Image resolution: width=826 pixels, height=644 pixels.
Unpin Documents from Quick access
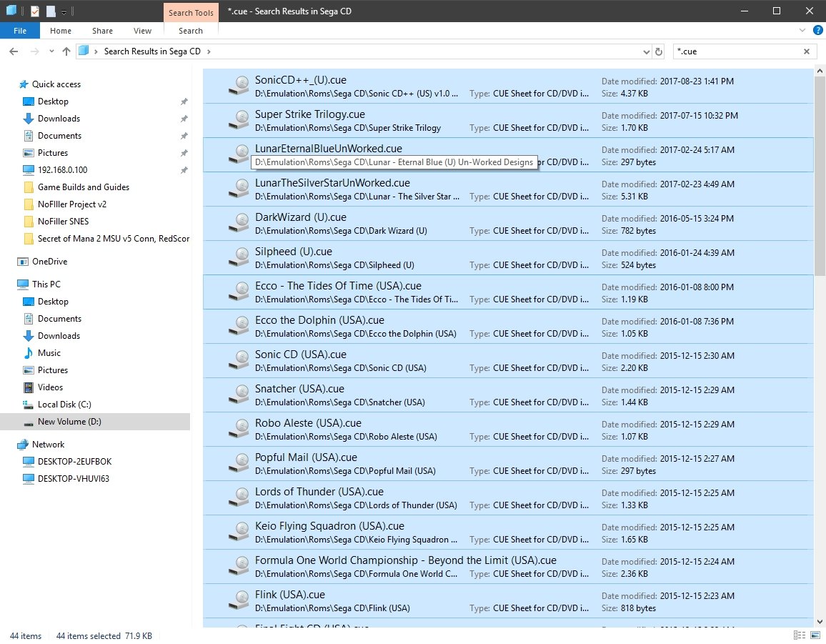coord(184,136)
